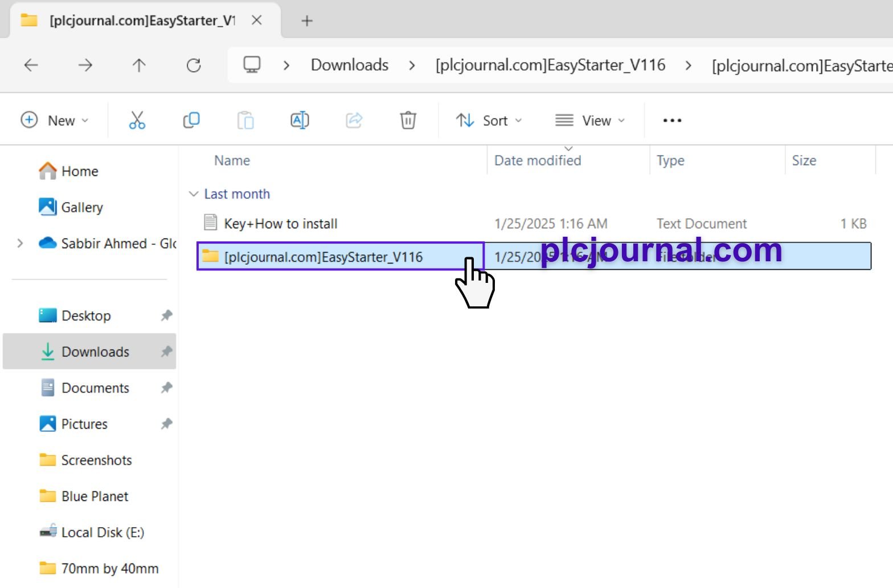This screenshot has height=588, width=893.
Task: Close the EasyStarter tab
Action: 257,20
